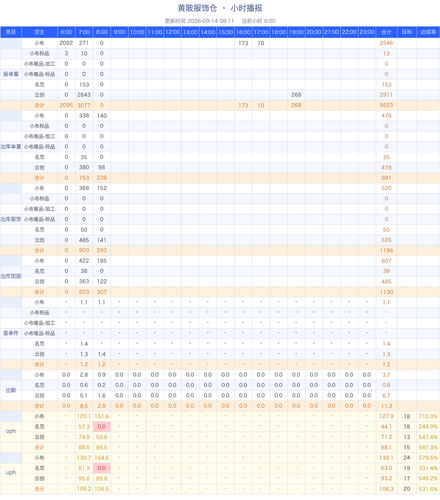This screenshot has height=500, width=440.
Task: Select the 货主 column header
Action: click(39, 32)
